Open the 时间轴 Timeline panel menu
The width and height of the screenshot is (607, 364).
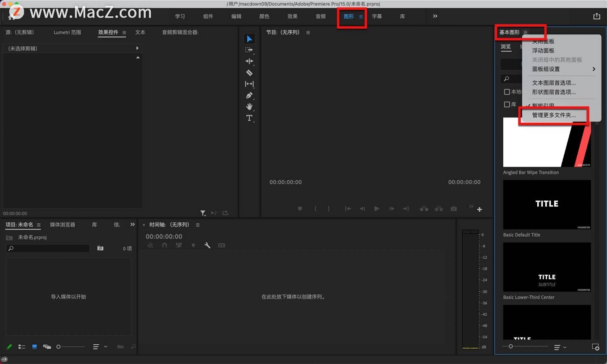pyautogui.click(x=198, y=225)
